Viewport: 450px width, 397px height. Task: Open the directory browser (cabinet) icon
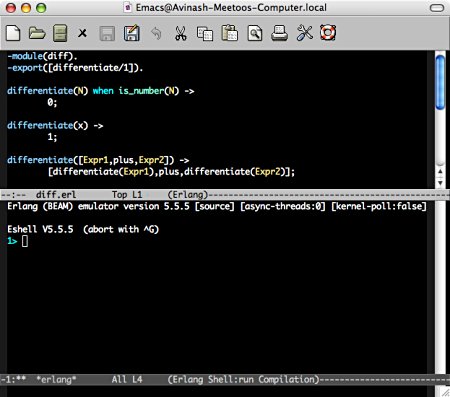click(x=60, y=33)
